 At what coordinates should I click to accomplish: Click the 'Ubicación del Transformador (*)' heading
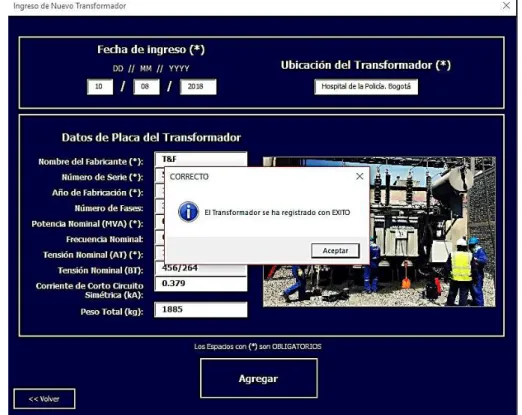coord(366,65)
